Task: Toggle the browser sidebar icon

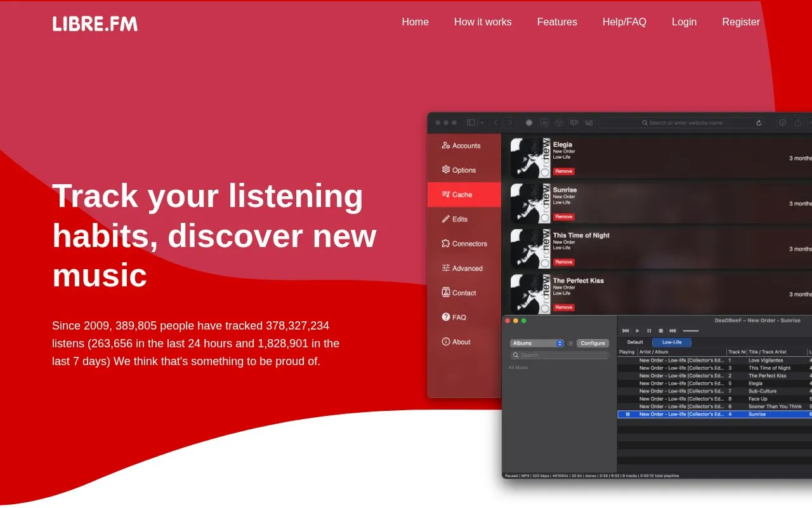Action: pos(471,123)
